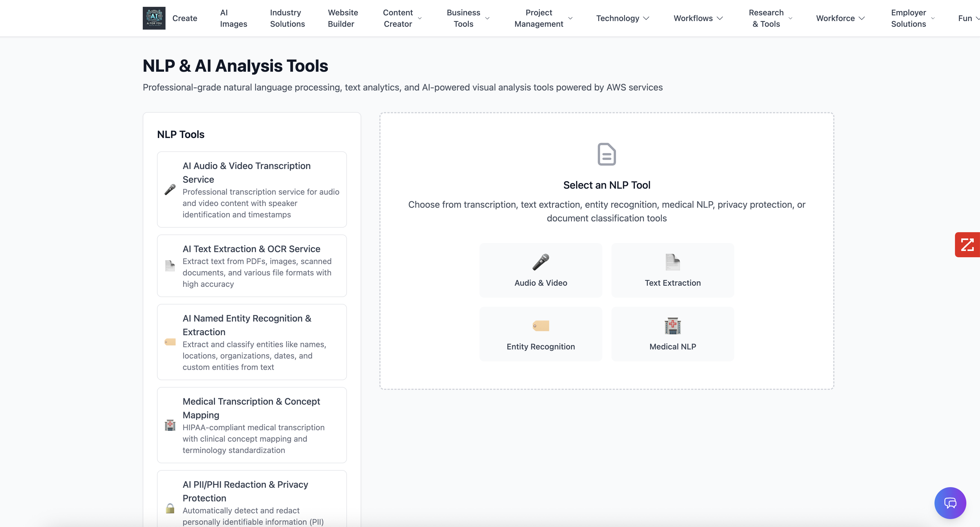The width and height of the screenshot is (980, 527).
Task: Click the AI For You logo icon
Action: [x=154, y=18]
